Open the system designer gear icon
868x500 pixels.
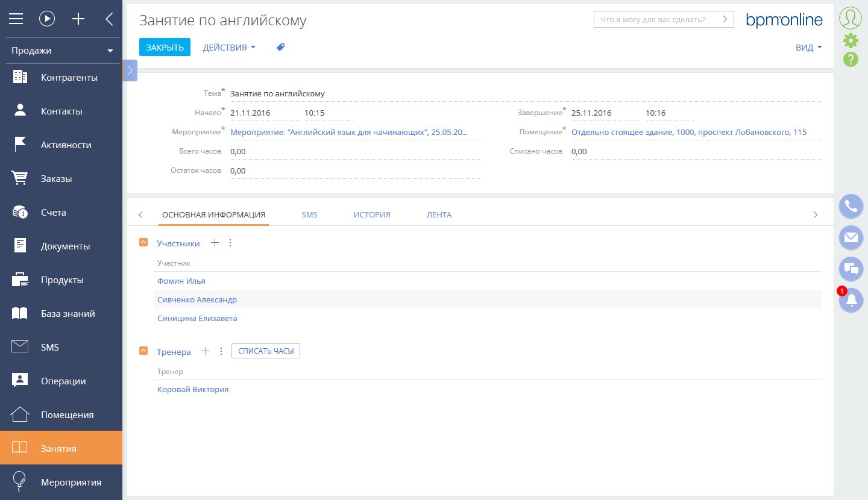pyautogui.click(x=851, y=40)
